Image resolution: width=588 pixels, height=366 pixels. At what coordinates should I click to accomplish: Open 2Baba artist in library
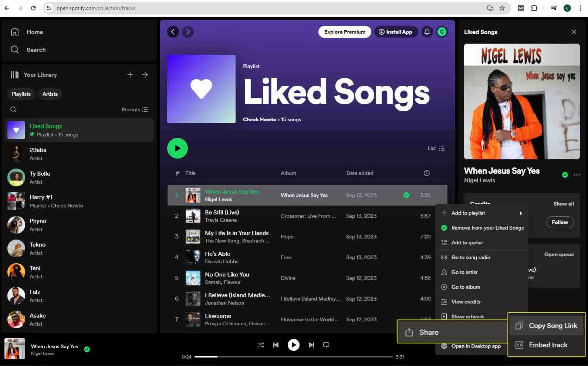point(79,154)
